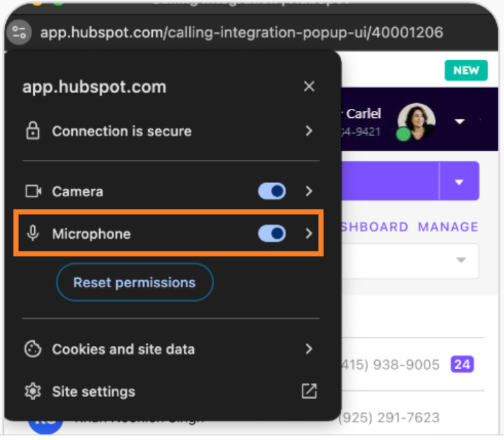Click the Cookies and site data label

click(123, 349)
